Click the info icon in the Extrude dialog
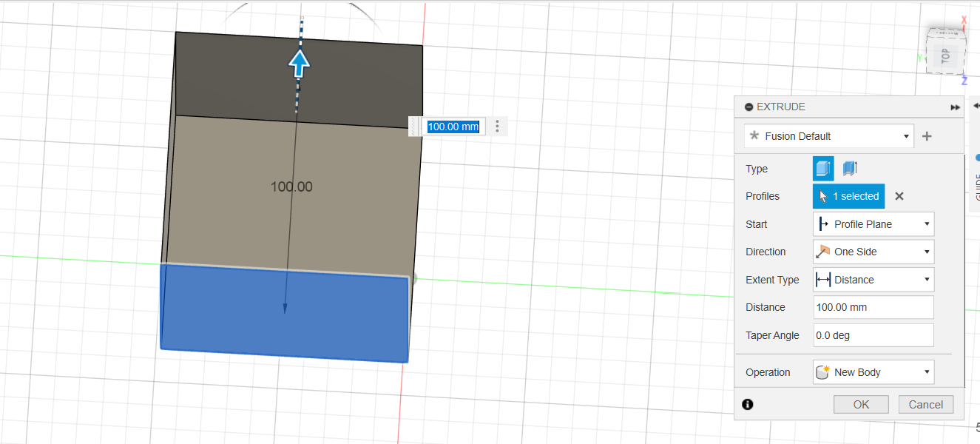 [748, 404]
